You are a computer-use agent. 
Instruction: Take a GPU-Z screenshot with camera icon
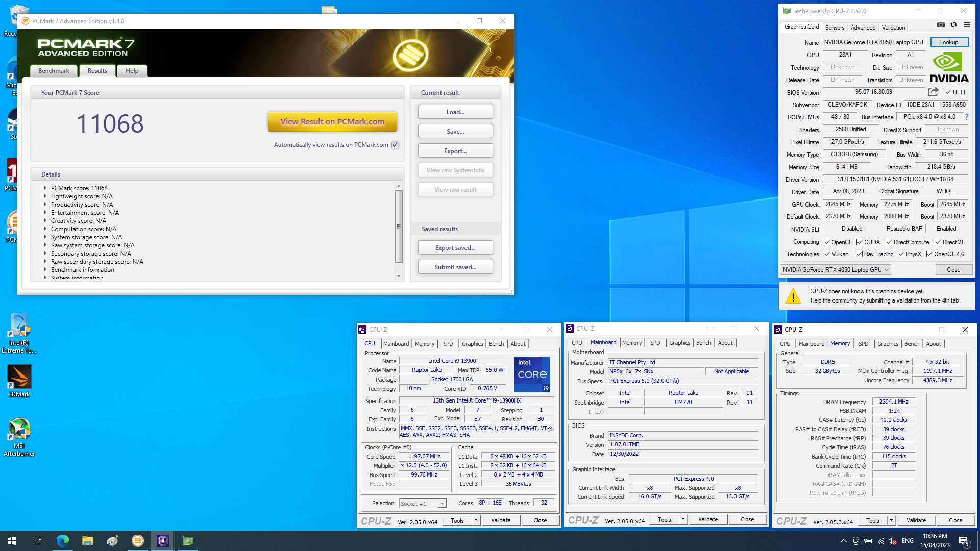coord(941,24)
